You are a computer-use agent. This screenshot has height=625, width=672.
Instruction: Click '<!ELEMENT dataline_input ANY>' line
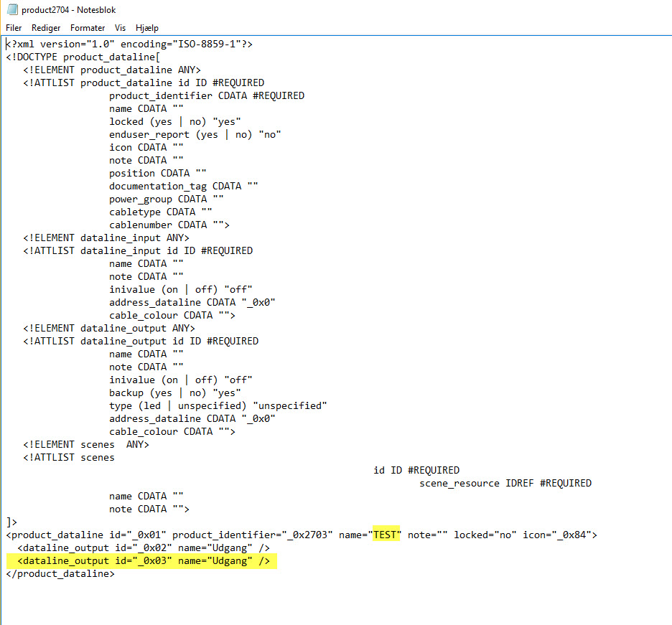coord(106,238)
